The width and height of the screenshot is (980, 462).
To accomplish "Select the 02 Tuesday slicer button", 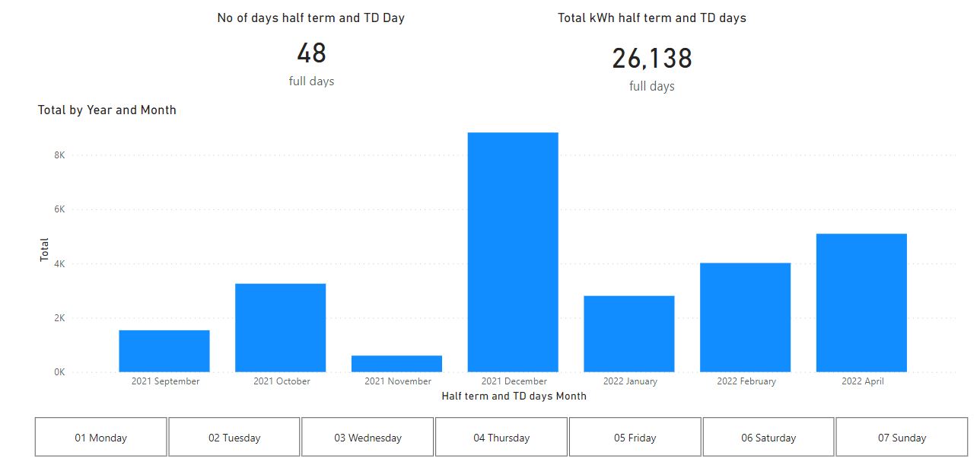I will (234, 438).
